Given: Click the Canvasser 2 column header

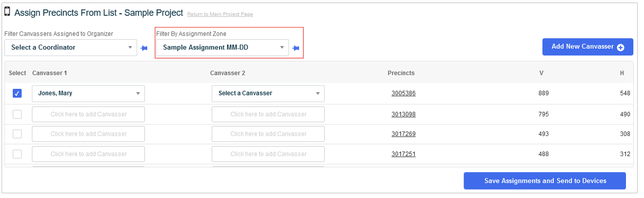Looking at the screenshot, I should click(228, 73).
